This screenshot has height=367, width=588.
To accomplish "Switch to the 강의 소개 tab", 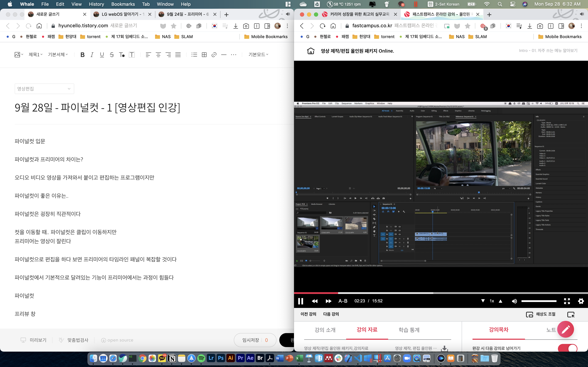I will [325, 330].
